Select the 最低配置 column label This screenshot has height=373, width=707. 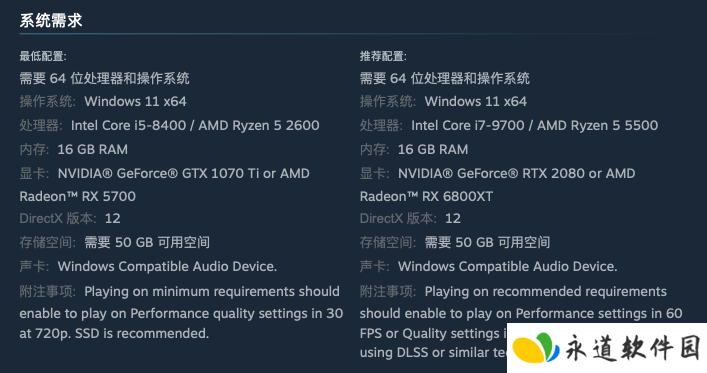point(43,56)
